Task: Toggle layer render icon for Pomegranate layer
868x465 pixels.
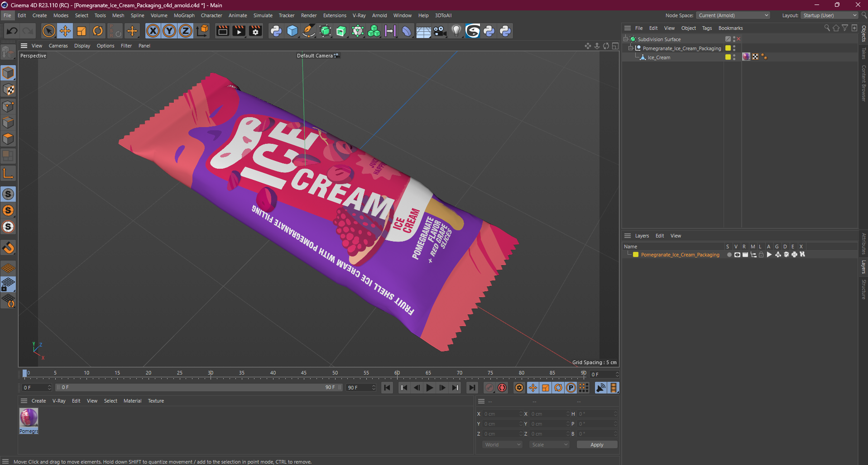Action: (x=745, y=255)
